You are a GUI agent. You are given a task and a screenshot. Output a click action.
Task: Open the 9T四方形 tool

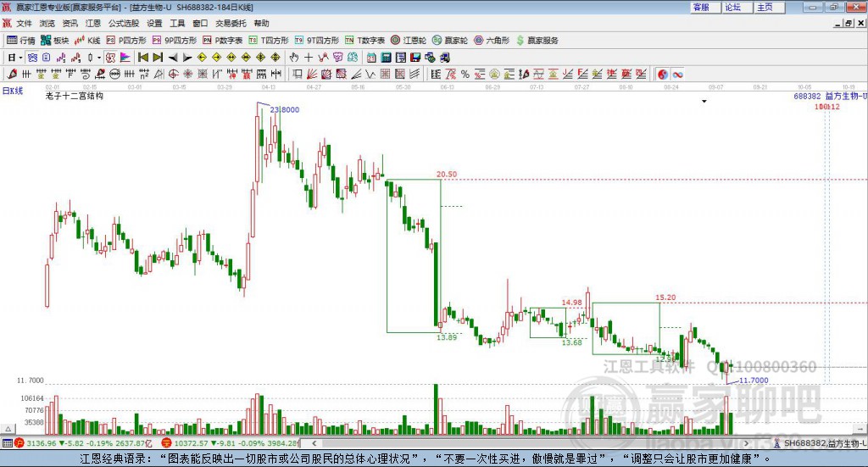[x=317, y=41]
